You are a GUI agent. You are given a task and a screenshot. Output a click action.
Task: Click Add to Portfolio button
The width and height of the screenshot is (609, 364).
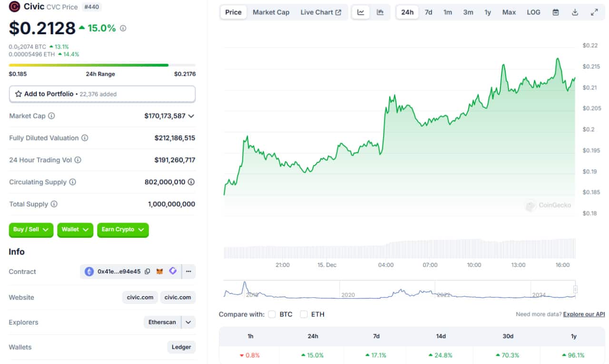(102, 94)
